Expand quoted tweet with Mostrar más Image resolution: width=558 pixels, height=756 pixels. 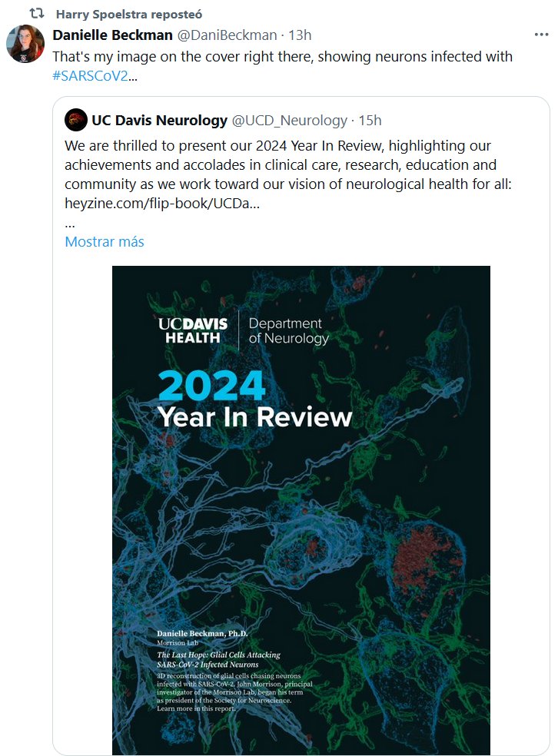(105, 241)
